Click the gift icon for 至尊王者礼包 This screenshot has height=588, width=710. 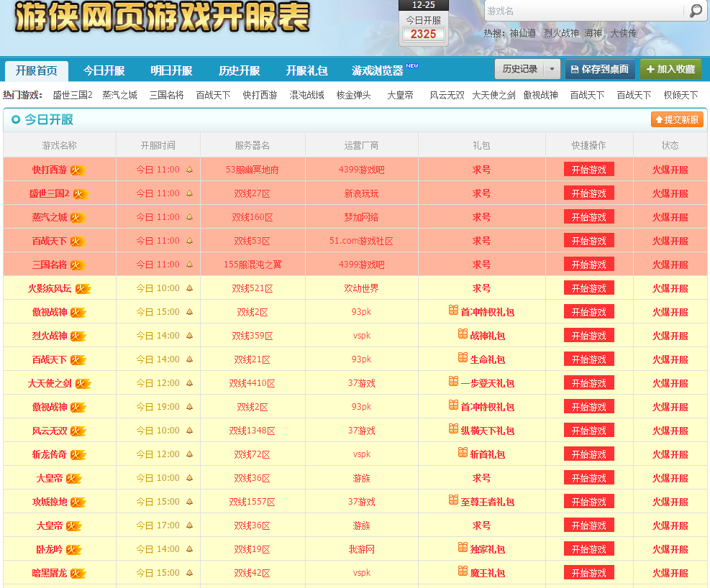[453, 500]
